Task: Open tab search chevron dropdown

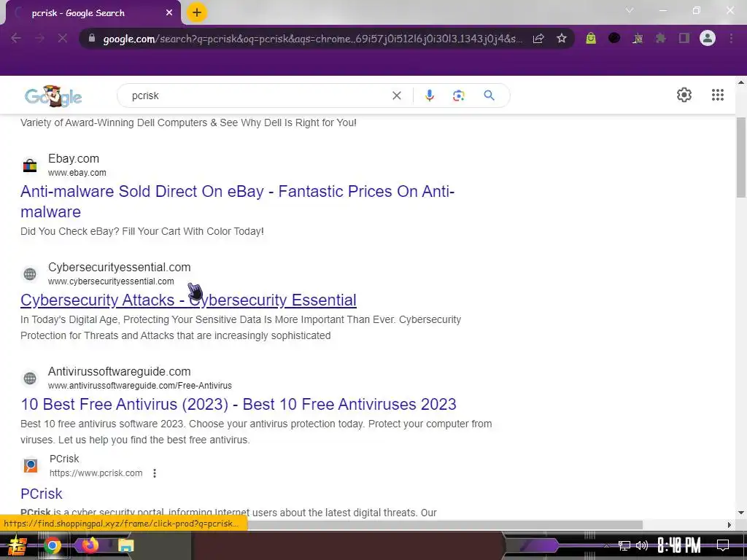Action: 630,10
